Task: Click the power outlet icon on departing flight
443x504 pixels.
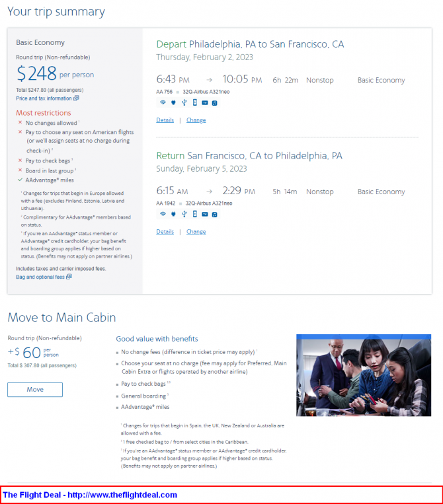Action: coord(173,102)
